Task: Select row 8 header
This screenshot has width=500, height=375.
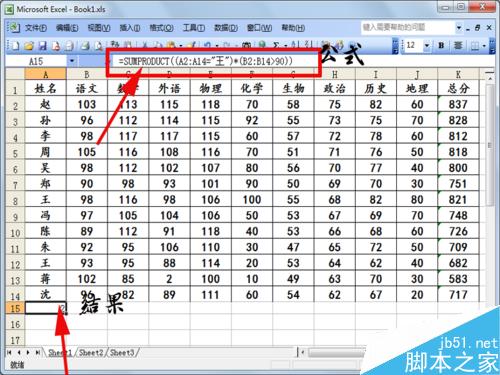Action: point(15,200)
